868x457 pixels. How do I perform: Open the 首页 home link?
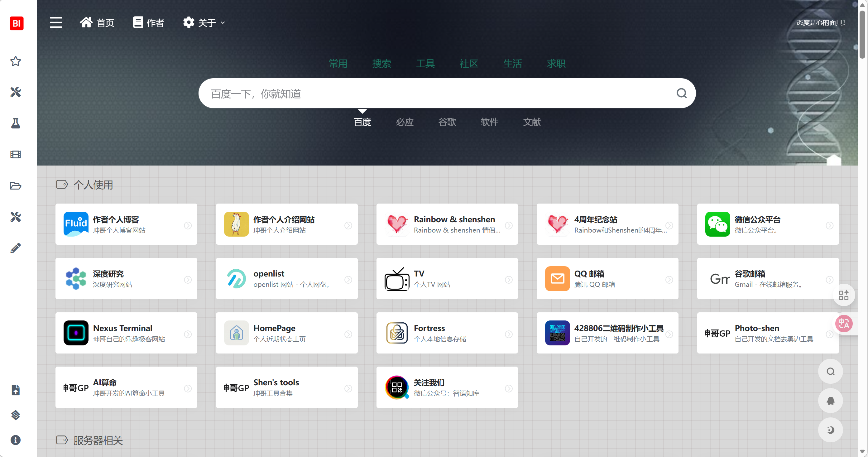97,22
